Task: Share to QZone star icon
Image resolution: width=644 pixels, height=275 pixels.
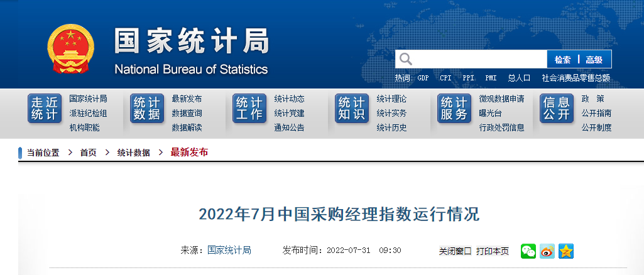Action: coord(566,251)
